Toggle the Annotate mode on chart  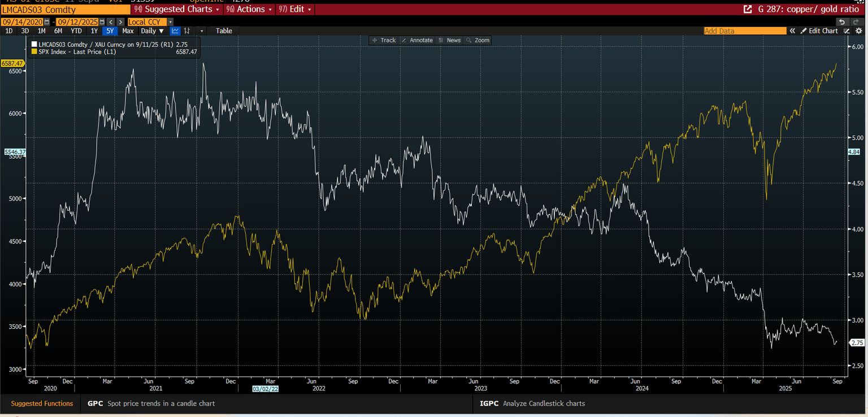point(417,40)
